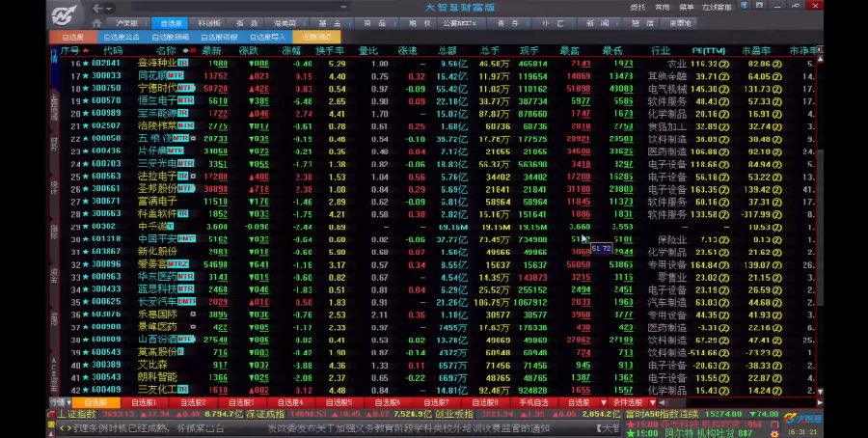Sort by the 涨幅 column header
868x438 pixels.
coord(291,50)
